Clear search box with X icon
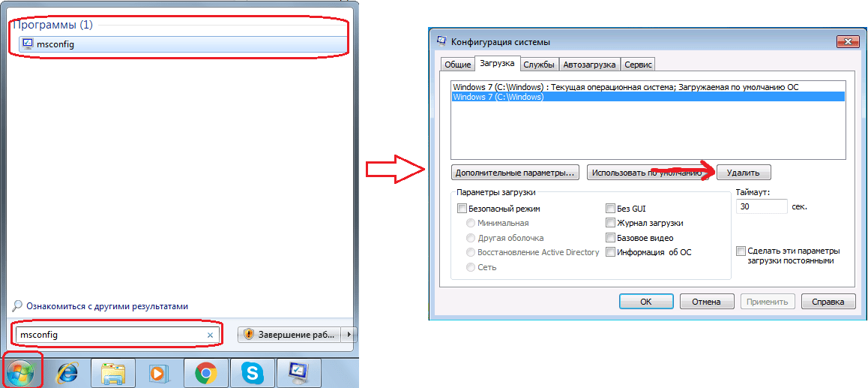 pyautogui.click(x=210, y=335)
